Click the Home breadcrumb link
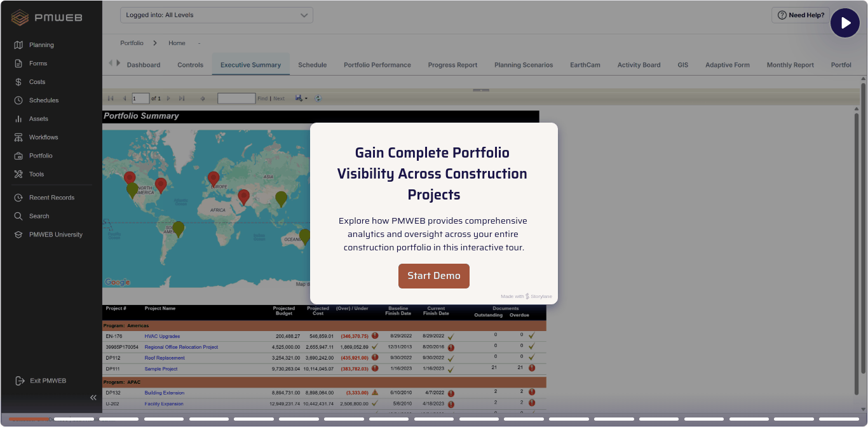Viewport: 868px width, 427px height. (x=177, y=43)
